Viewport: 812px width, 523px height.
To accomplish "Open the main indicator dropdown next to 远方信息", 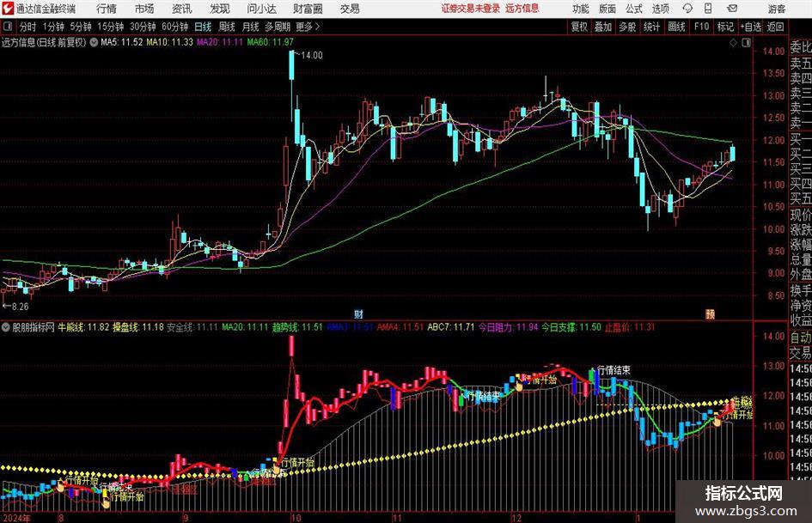I will (94, 42).
